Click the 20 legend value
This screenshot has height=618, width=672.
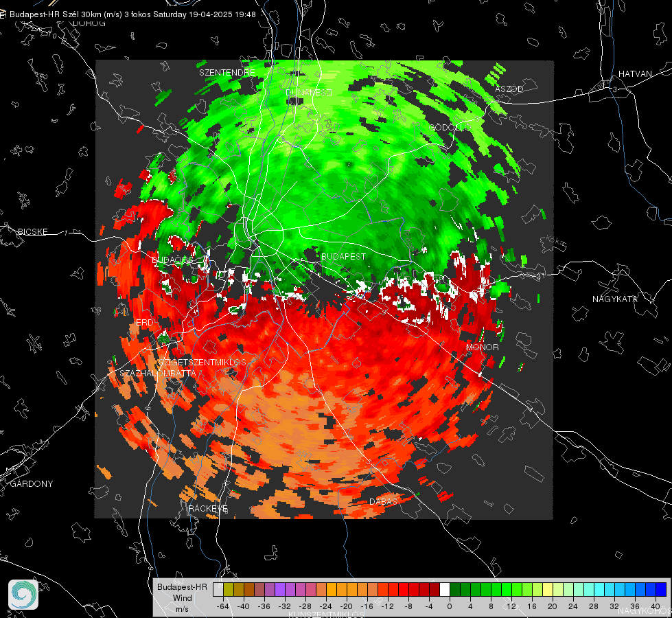click(x=553, y=606)
